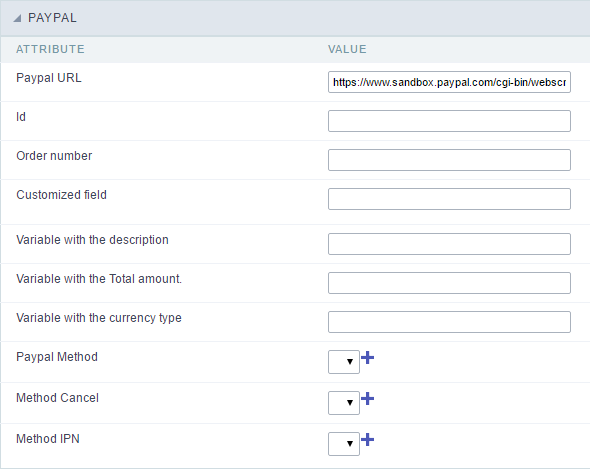The width and height of the screenshot is (590, 469).
Task: Click the Order number input field
Action: [449, 160]
